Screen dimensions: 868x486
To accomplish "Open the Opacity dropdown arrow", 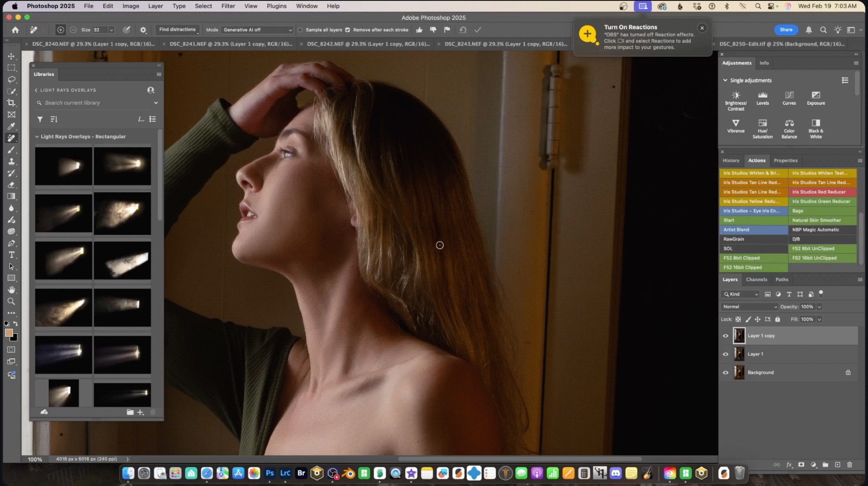I will [819, 307].
